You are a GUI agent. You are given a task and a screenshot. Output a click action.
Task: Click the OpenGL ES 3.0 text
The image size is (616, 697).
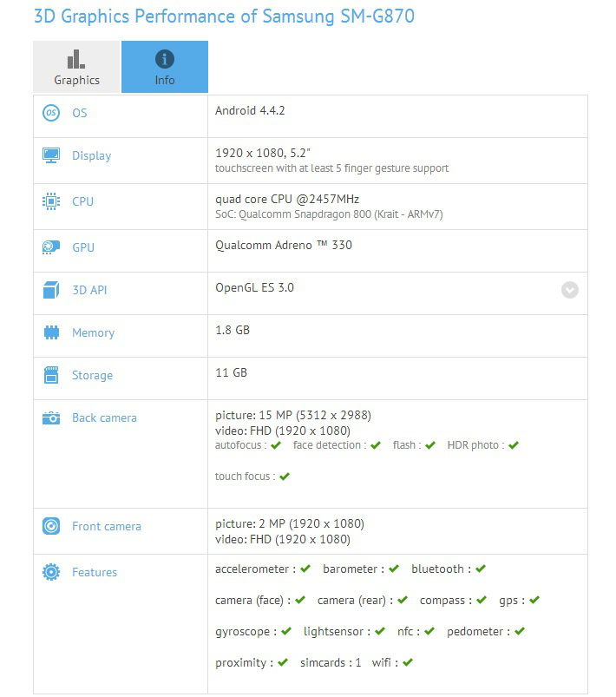click(255, 287)
